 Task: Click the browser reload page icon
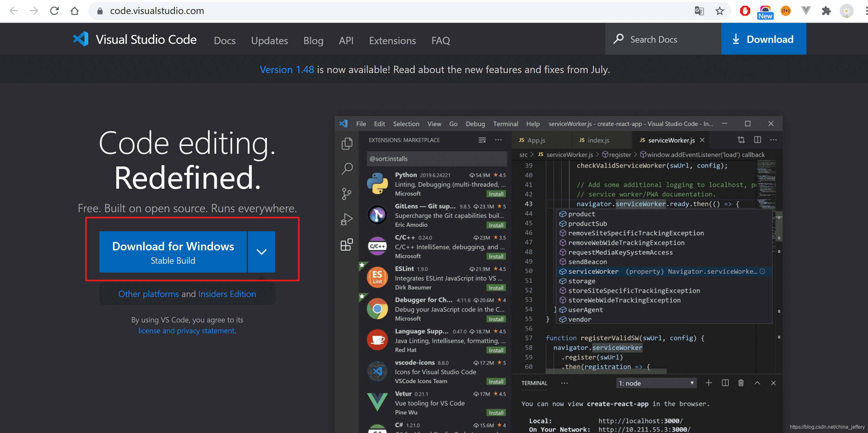(54, 11)
